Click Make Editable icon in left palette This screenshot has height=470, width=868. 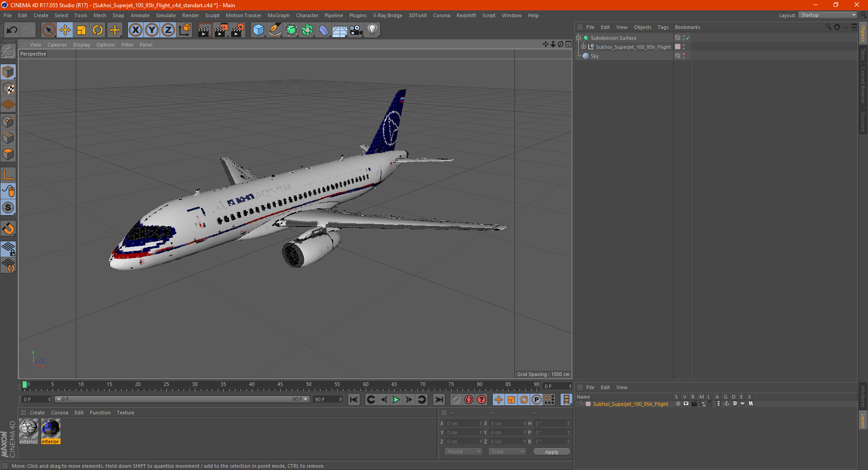(8, 52)
